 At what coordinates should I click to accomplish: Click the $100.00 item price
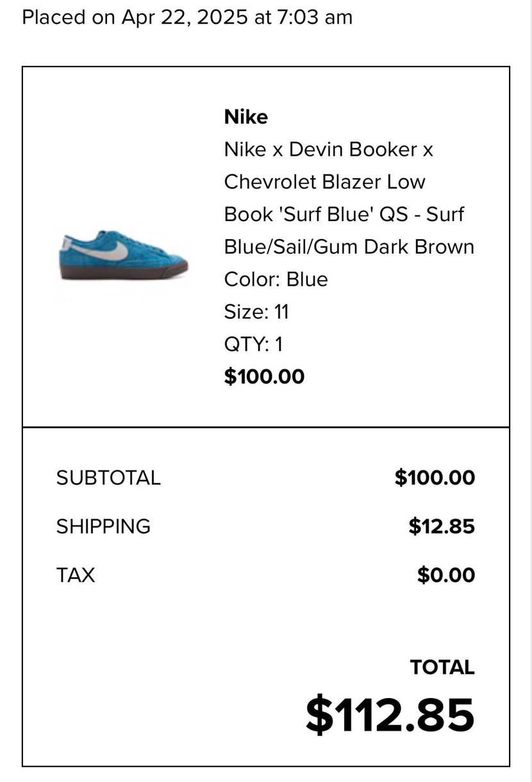(x=264, y=376)
